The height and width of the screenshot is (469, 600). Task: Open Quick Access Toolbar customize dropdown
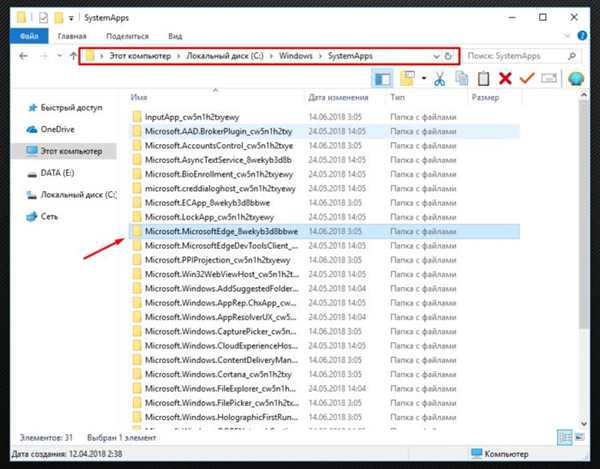71,18
